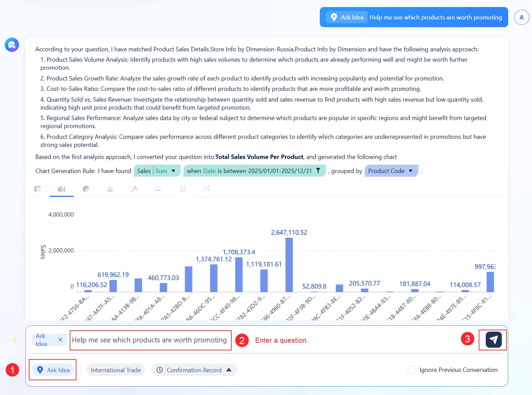Viewport: 532px width, 395px height.
Task: Check Ignore Previous Conversation box
Action: (x=412, y=370)
